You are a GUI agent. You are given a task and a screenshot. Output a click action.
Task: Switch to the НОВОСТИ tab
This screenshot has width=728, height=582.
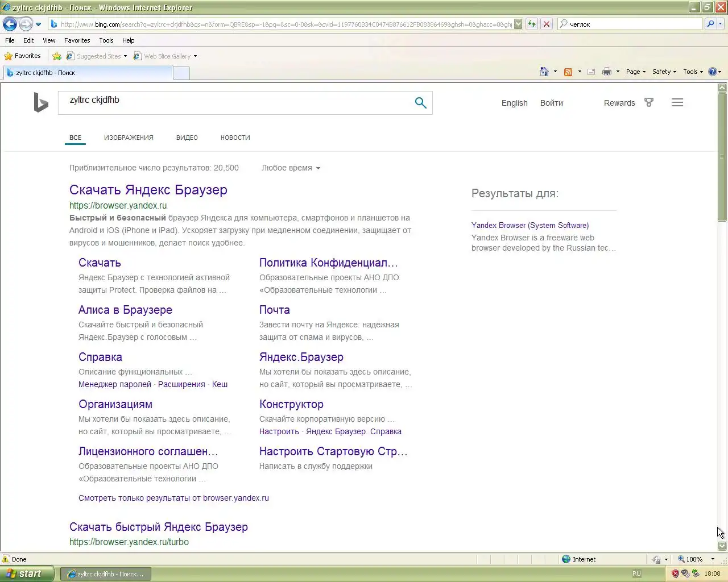[x=235, y=138]
